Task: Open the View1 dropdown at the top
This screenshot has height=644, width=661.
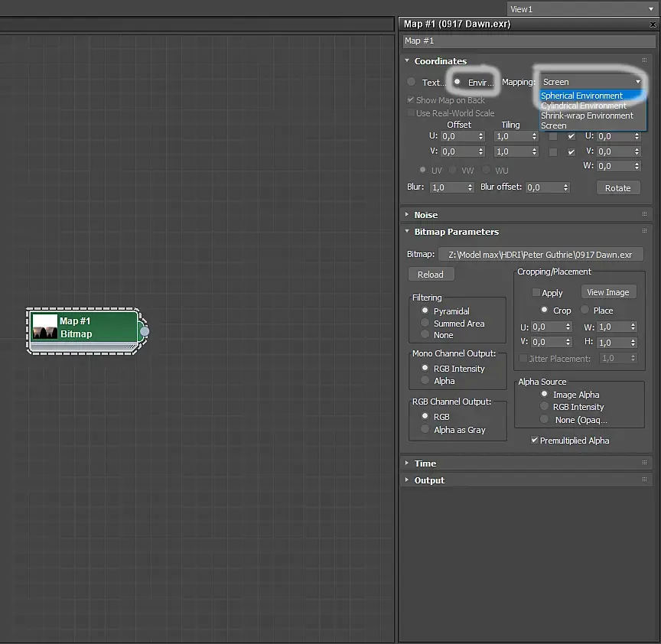Action: pos(581,8)
